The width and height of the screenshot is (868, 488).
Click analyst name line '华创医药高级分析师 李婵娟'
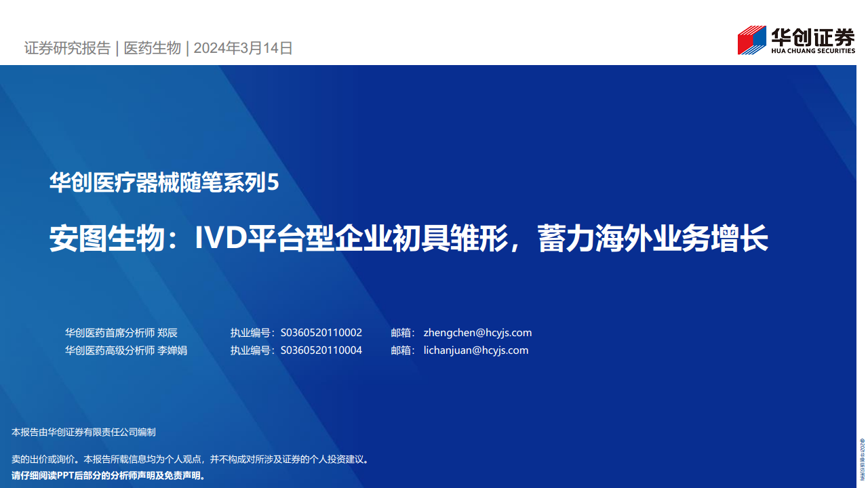(126, 350)
